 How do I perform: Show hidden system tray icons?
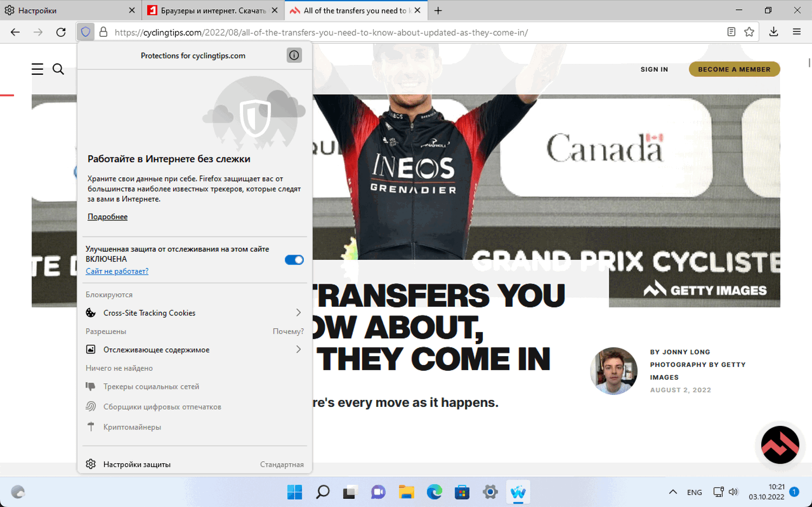point(673,492)
